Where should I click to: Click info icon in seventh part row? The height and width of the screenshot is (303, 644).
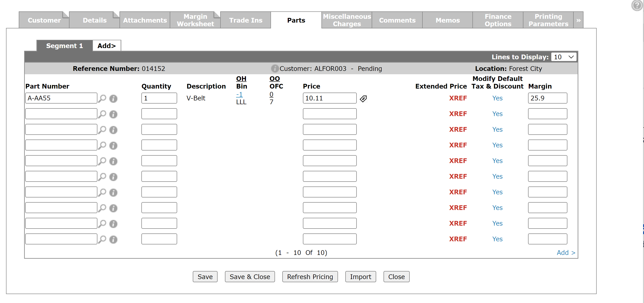(113, 192)
